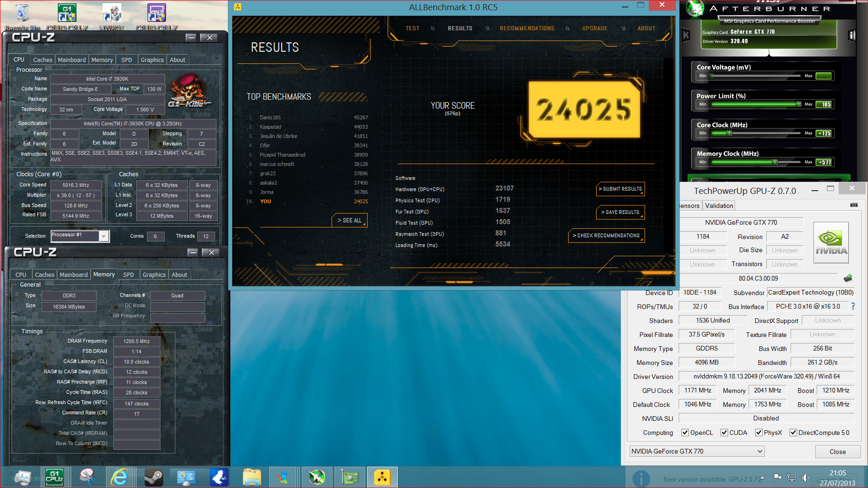Screen dimensions: 868x488
Task: Click the Messenger butterfly taskbar icon
Action: (283, 477)
